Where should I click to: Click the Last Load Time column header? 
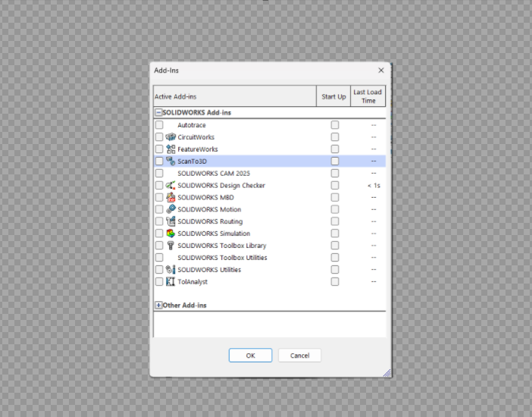pos(368,96)
